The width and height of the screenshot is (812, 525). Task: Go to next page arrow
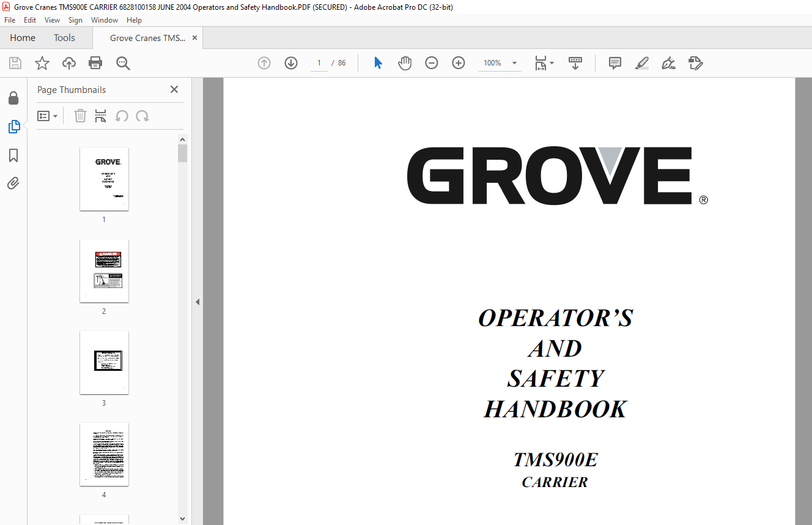click(291, 63)
